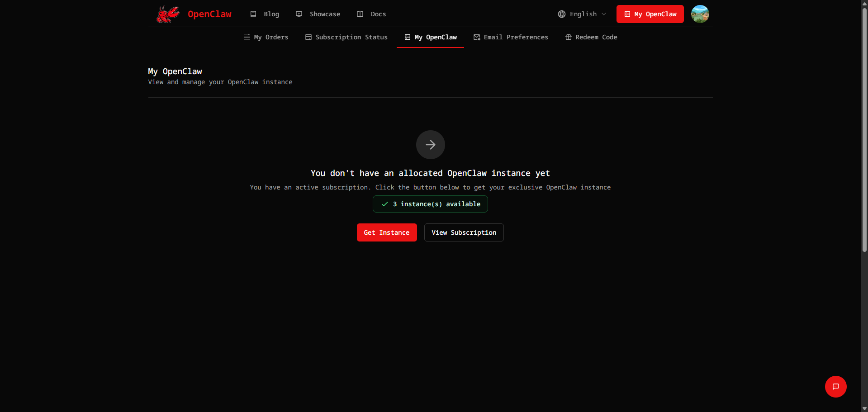868x412 pixels.
Task: Click the OpenClaw lobster logo
Action: point(168,14)
